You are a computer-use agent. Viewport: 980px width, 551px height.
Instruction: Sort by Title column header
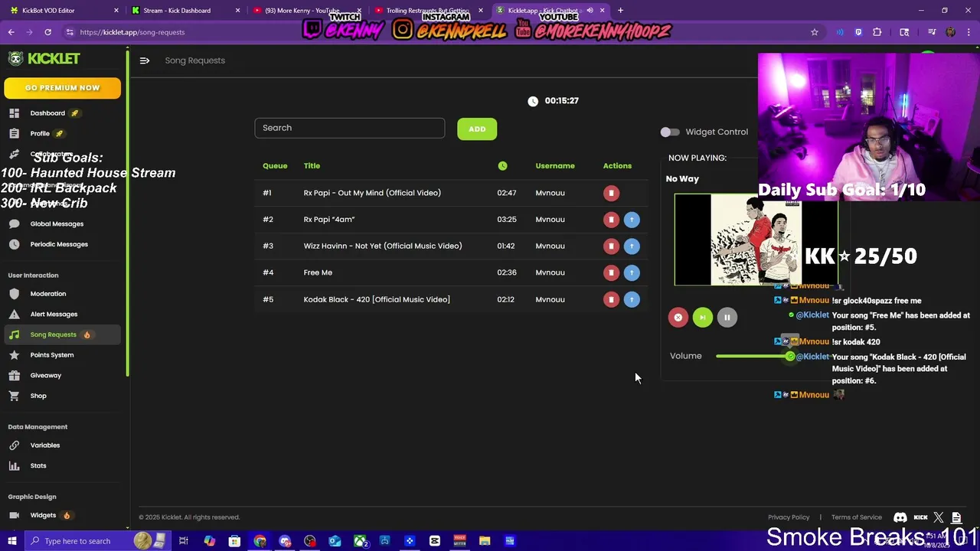[x=312, y=166]
